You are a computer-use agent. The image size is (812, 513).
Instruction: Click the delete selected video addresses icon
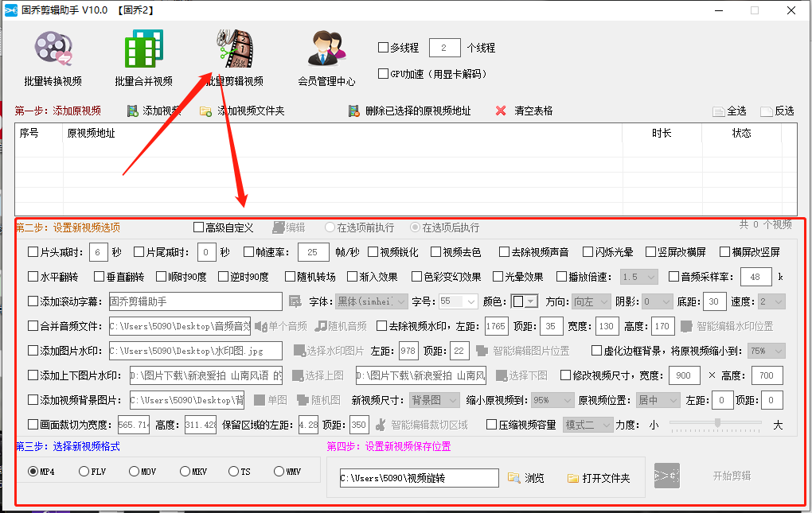(353, 111)
